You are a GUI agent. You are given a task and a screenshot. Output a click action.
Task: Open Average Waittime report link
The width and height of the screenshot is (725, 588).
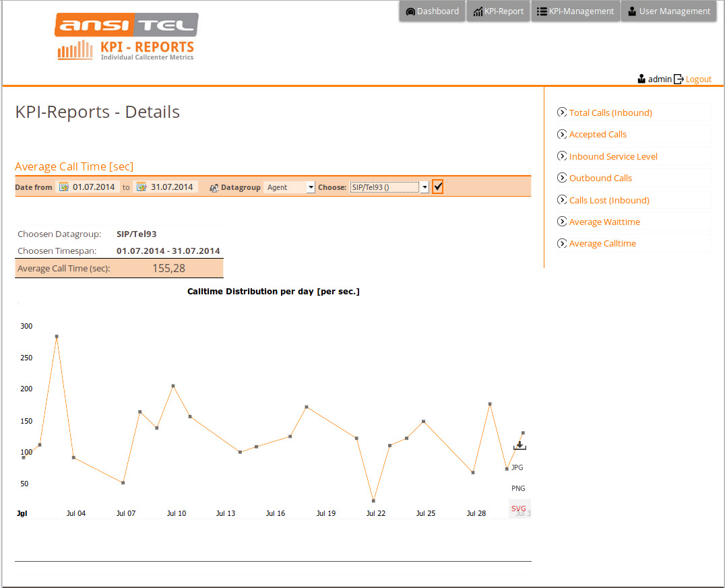pos(604,222)
